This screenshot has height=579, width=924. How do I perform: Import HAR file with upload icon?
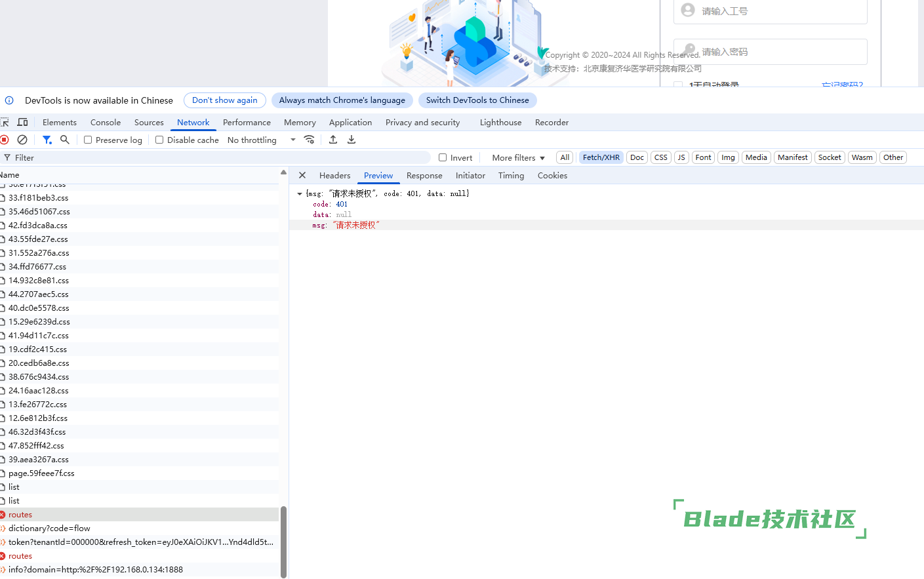[333, 140]
